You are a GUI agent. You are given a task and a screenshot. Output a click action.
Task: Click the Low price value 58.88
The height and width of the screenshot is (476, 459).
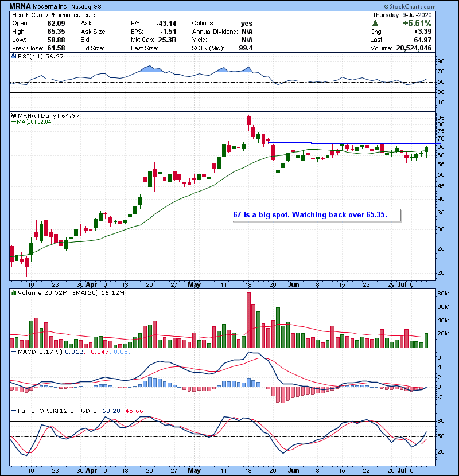click(x=56, y=40)
